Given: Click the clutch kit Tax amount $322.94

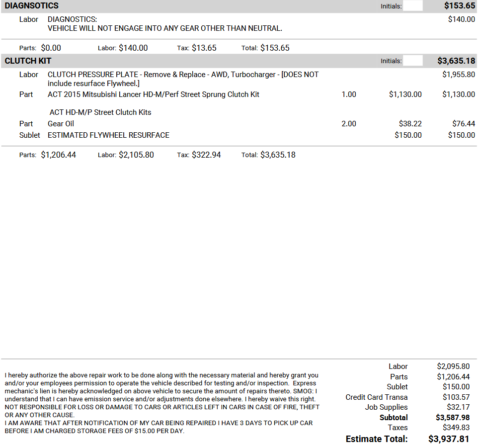Looking at the screenshot, I should (206, 155).
